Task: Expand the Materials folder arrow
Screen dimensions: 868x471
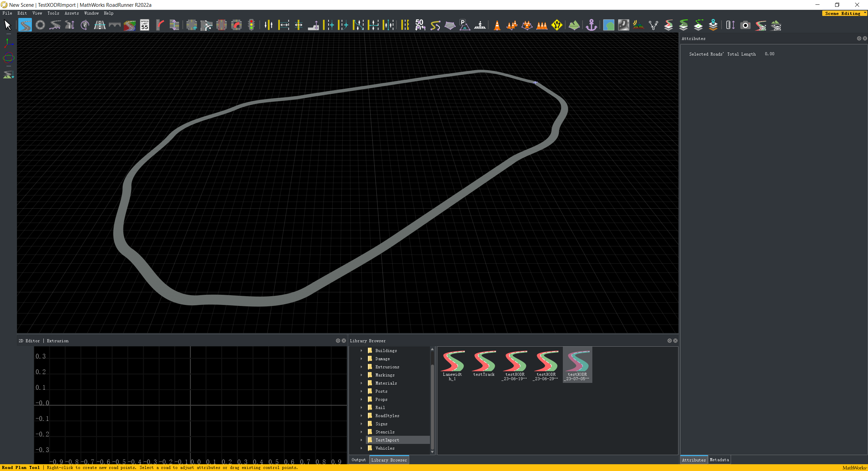Action: [361, 383]
